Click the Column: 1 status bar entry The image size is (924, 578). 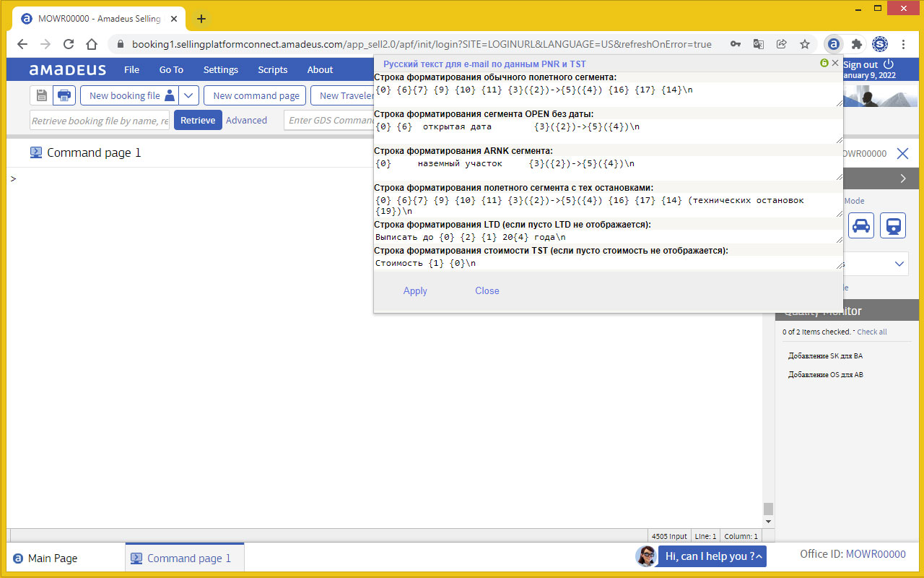point(741,536)
